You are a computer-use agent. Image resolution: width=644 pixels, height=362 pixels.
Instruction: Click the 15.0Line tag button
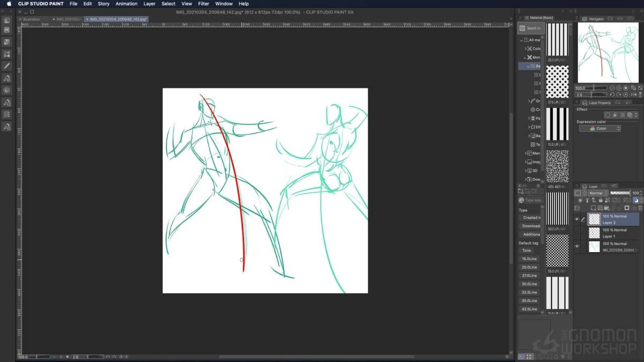(529, 259)
